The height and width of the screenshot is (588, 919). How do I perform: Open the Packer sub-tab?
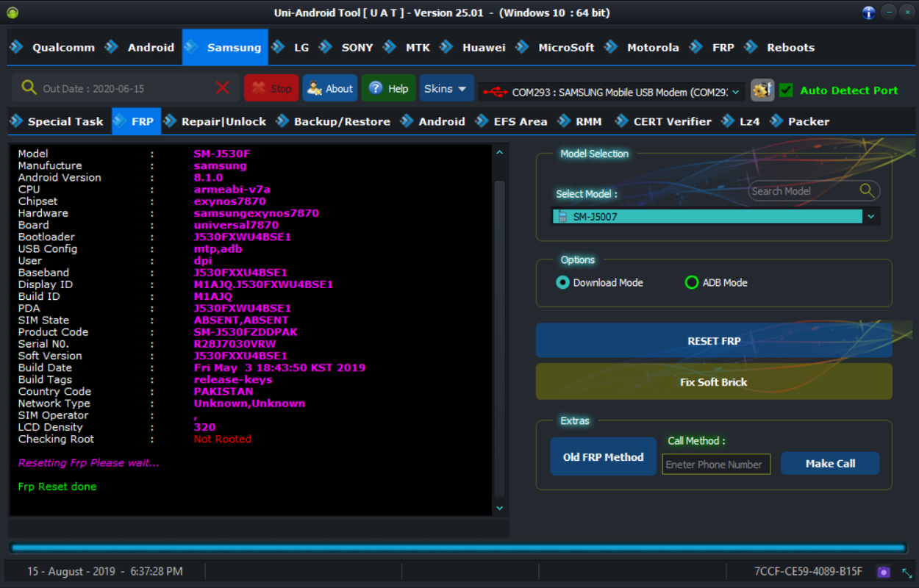[x=800, y=121]
